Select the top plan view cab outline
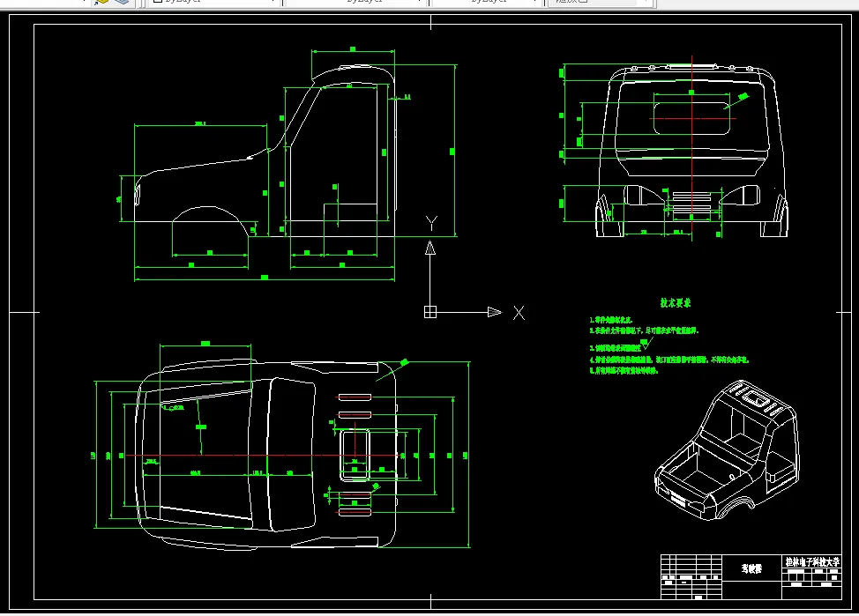Image resolution: width=859 pixels, height=616 pixels. tap(266, 455)
